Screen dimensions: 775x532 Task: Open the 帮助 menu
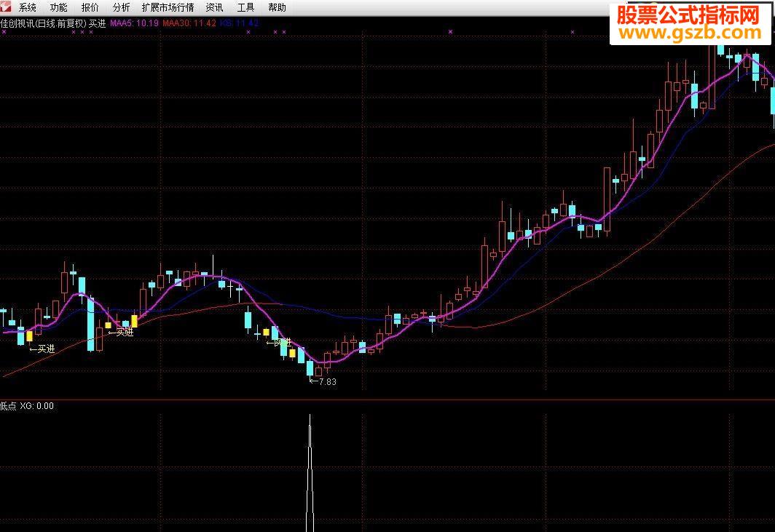tap(277, 7)
